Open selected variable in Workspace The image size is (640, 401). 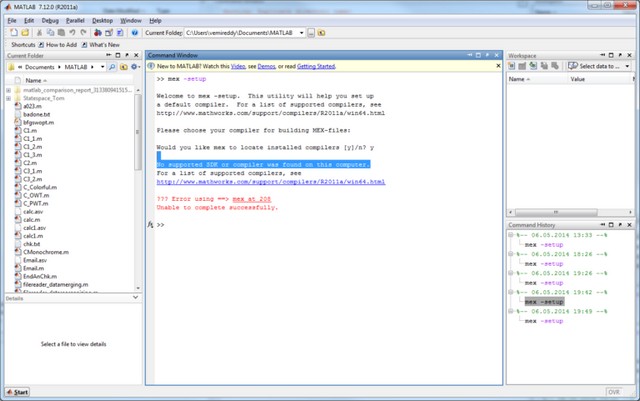pos(522,66)
